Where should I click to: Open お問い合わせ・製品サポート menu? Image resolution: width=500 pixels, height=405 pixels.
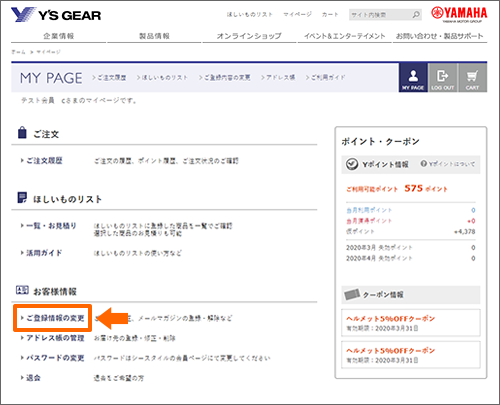440,36
